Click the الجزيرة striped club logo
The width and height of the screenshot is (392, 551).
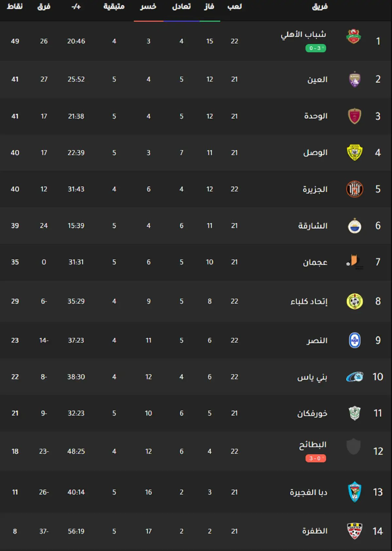[354, 189]
